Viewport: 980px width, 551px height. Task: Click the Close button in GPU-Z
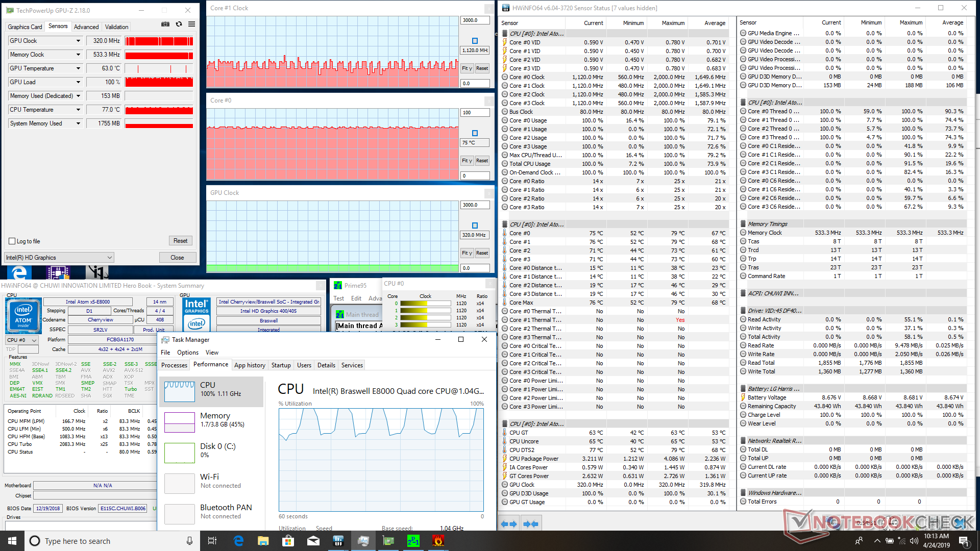177,258
